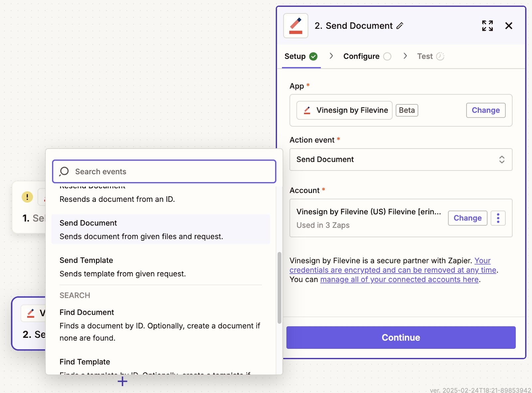Click the yellow warning icon on step 1
This screenshot has width=532, height=393.
pos(27,197)
